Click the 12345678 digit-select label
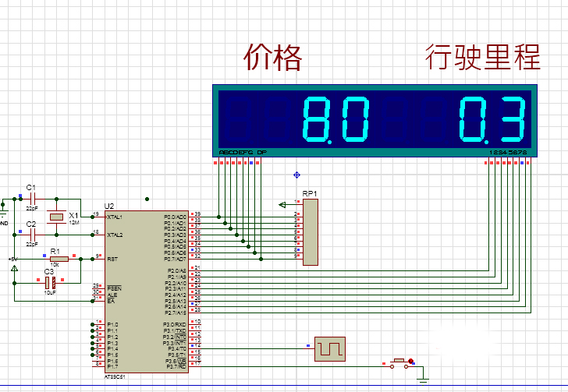568x392 pixels. [508, 153]
